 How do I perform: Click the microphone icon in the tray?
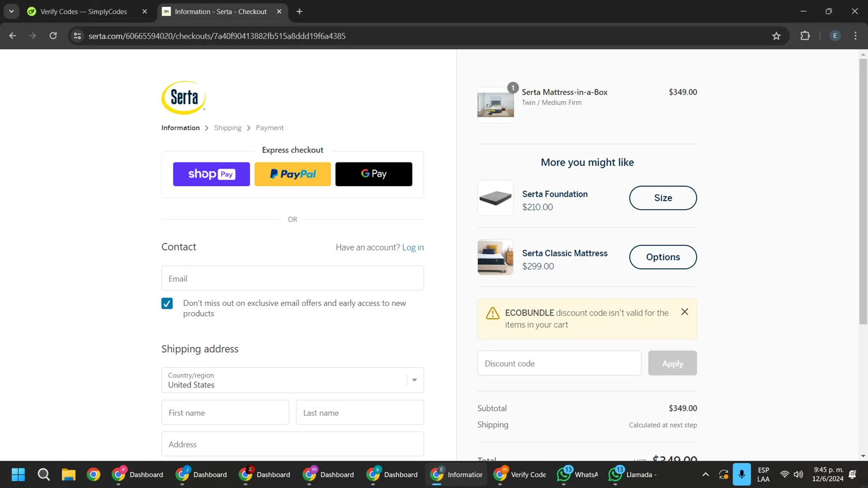click(x=741, y=475)
